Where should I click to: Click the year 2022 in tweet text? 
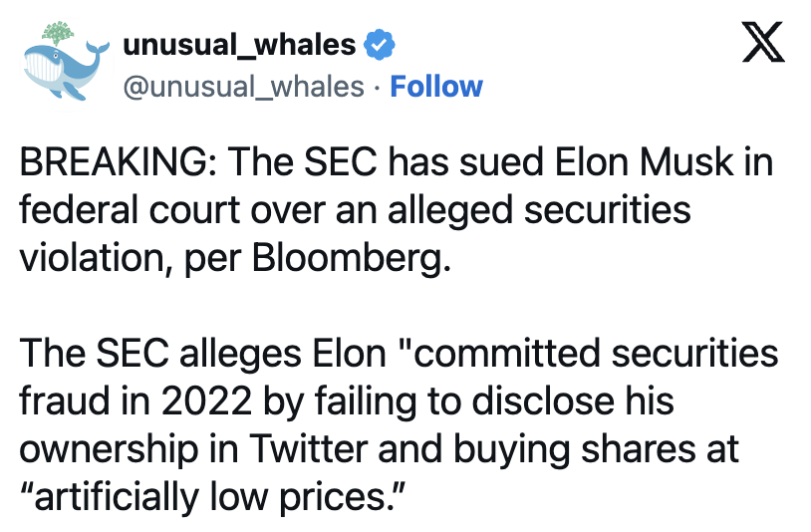(206, 401)
